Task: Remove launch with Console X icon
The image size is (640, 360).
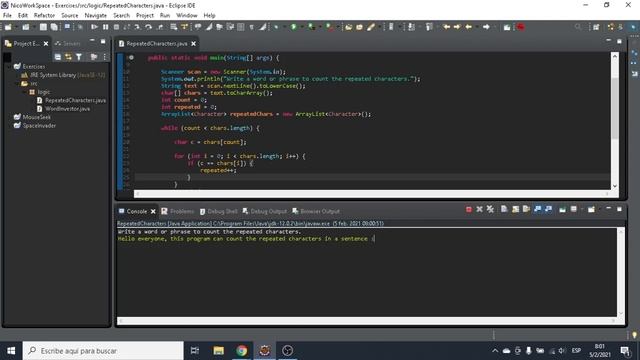Action: coord(479,209)
